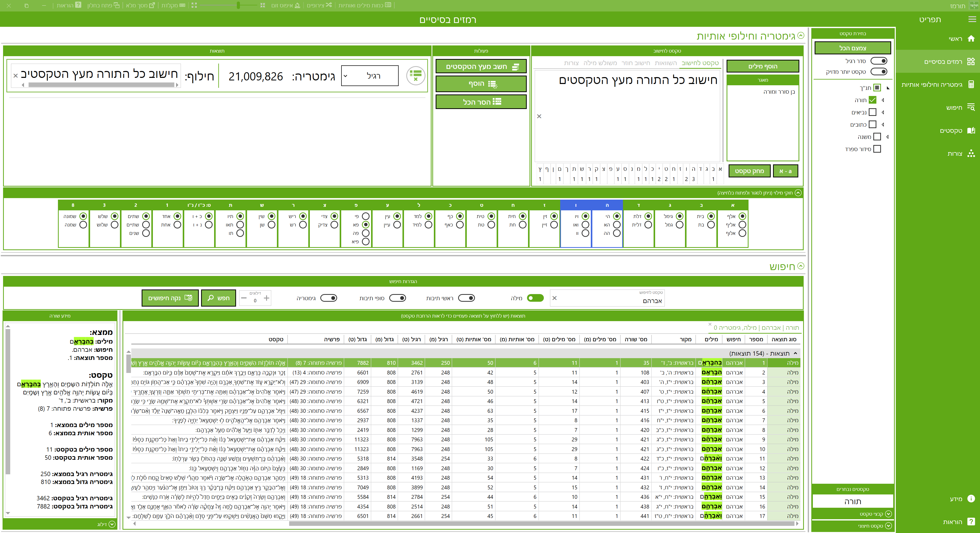The height and width of the screenshot is (533, 980).
Task: Click the round results list icon
Action: 415,76
